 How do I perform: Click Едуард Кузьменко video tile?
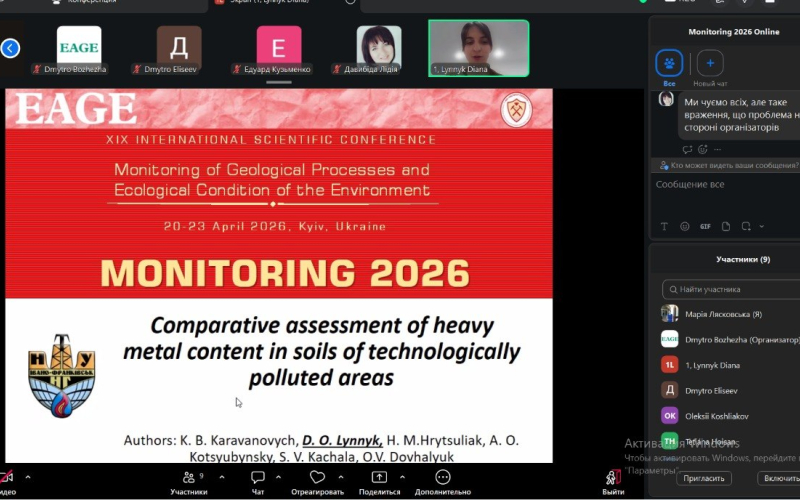(x=279, y=50)
